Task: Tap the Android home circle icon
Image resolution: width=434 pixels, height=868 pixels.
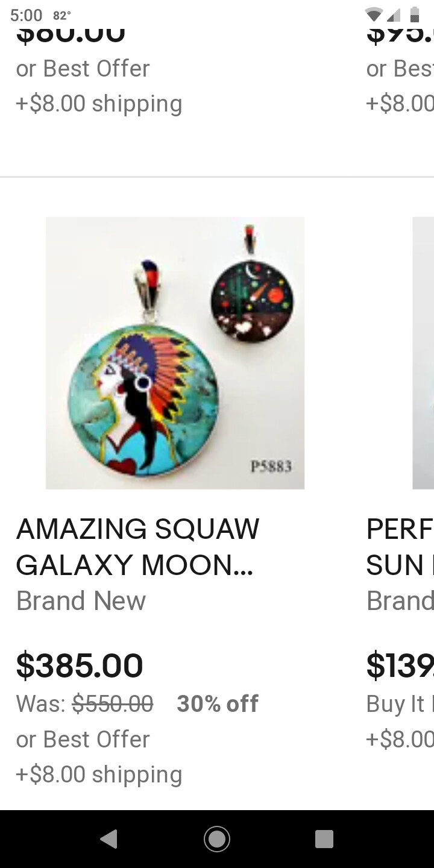Action: [217, 839]
